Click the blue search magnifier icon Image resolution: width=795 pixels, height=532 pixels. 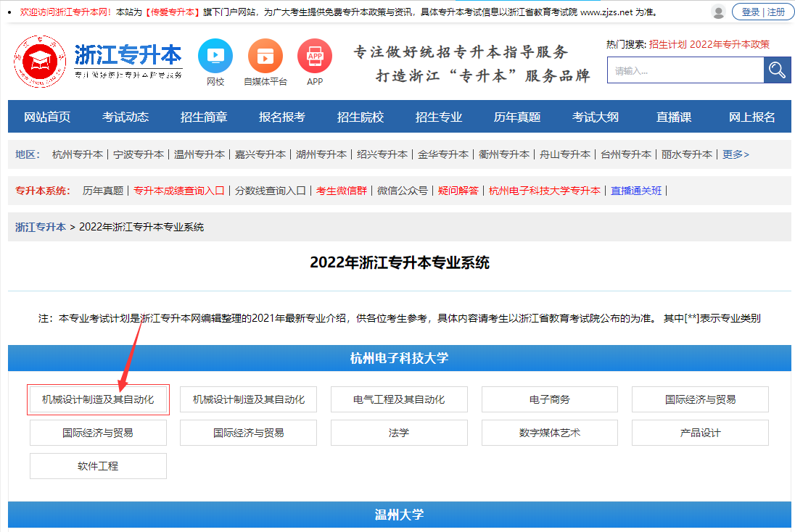tap(777, 70)
